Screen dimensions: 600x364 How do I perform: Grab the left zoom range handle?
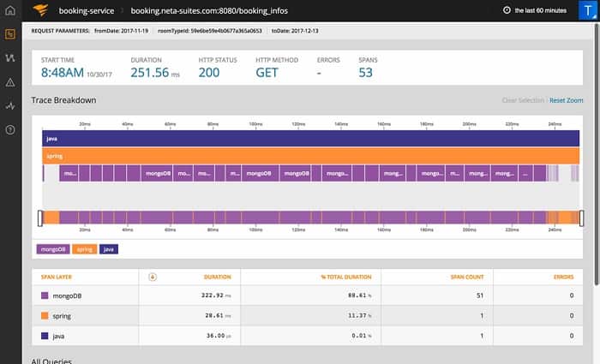pyautogui.click(x=39, y=218)
